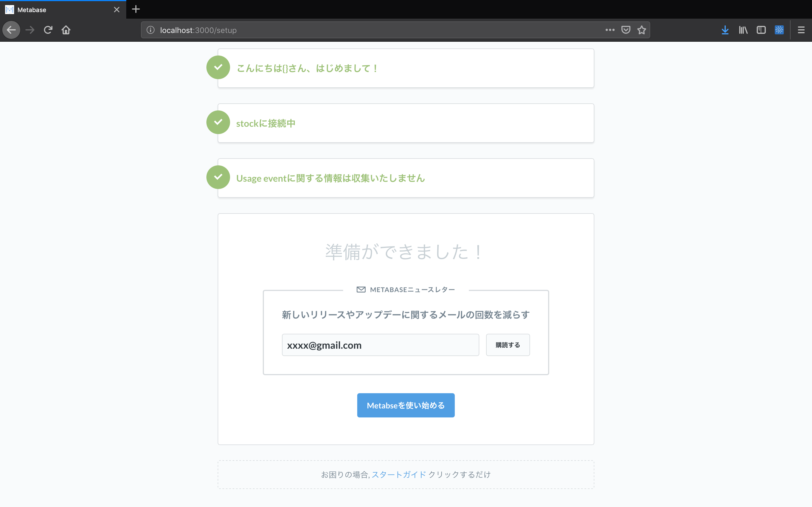The height and width of the screenshot is (507, 812).
Task: Click the blue extension icon in the toolbar
Action: coord(779,30)
